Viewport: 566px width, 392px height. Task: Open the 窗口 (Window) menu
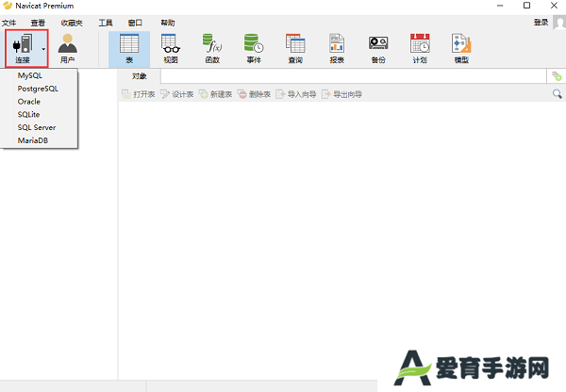135,23
